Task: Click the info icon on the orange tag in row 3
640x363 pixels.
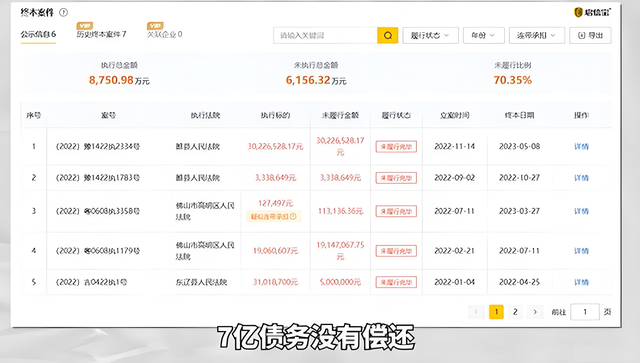Action: (293, 216)
